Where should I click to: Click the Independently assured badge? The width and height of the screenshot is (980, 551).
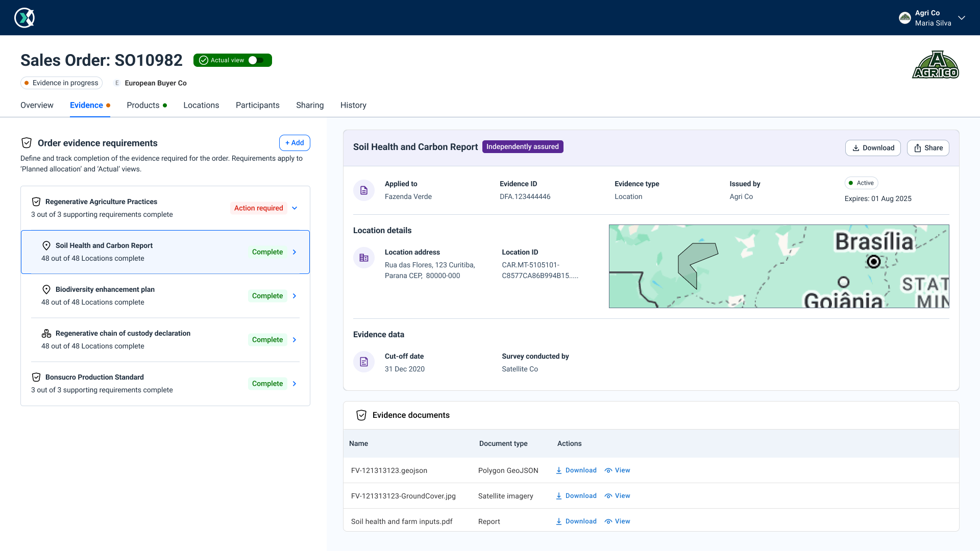(523, 146)
